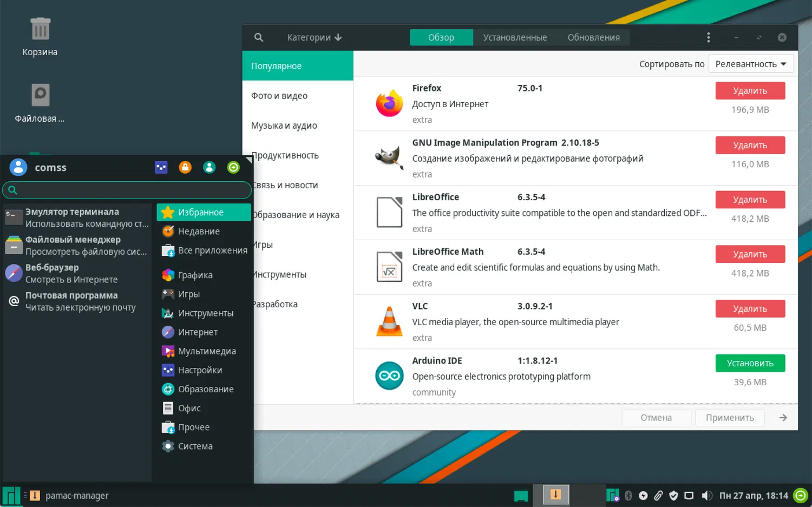The image size is (812, 507).
Task: Select the Разработка category in Pamac
Action: coord(303,304)
